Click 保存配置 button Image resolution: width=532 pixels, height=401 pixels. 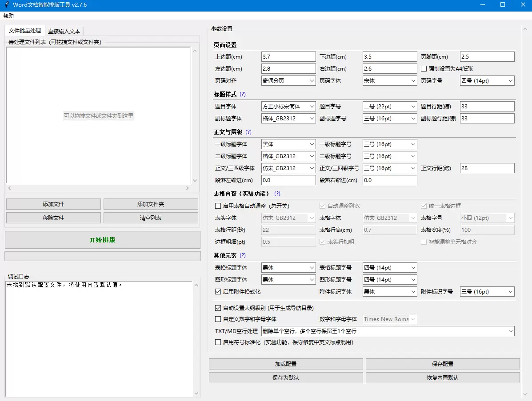(443, 364)
